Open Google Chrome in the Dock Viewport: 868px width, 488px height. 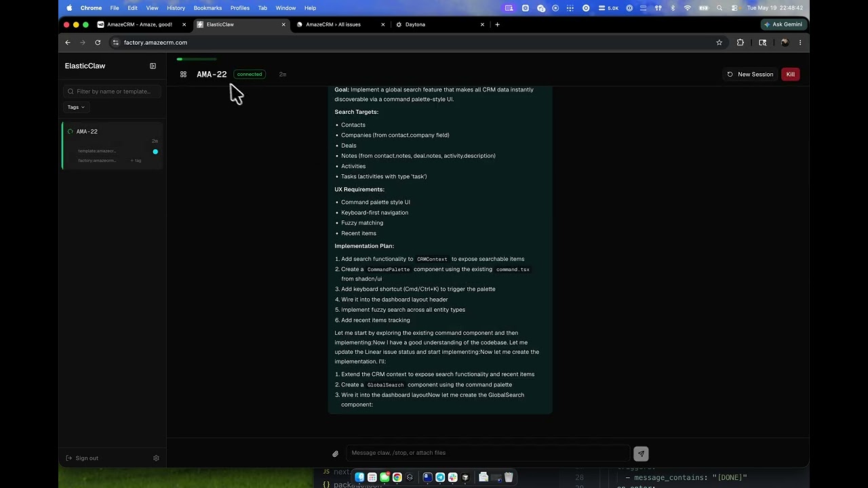pos(397,477)
